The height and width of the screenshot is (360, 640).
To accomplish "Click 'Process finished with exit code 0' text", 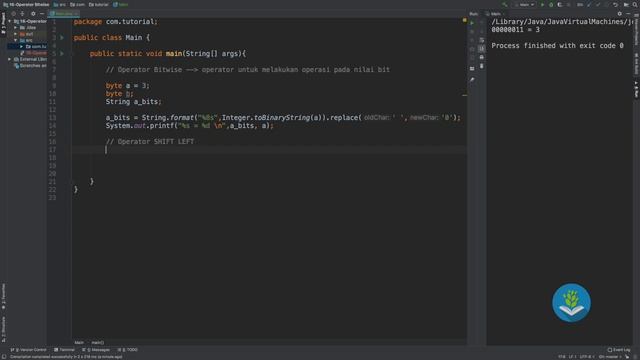I will tap(557, 46).
